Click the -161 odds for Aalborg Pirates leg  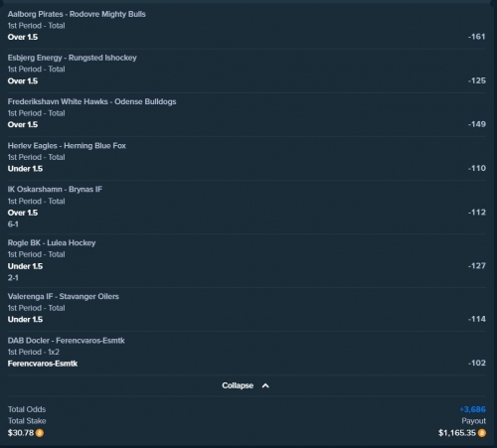(477, 37)
